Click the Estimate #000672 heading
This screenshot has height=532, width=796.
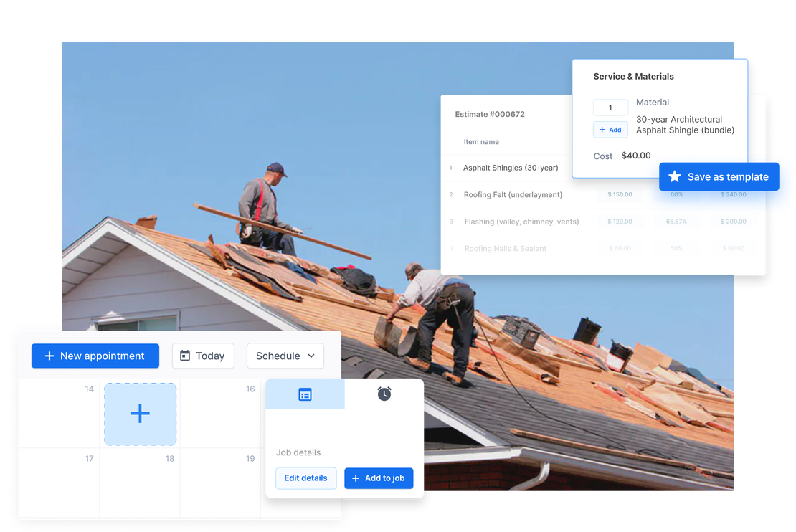(490, 114)
